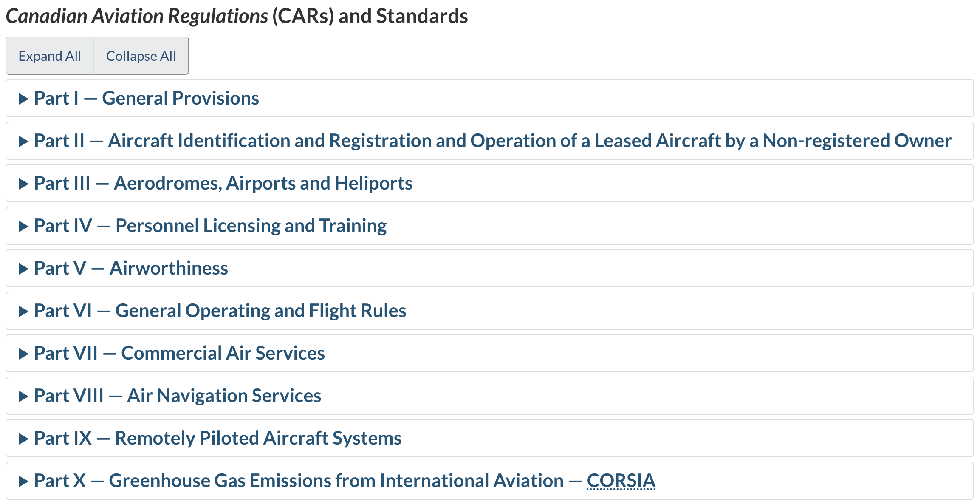Expand Part II Aircraft Identification and Registration
980x504 pixels.
point(492,141)
